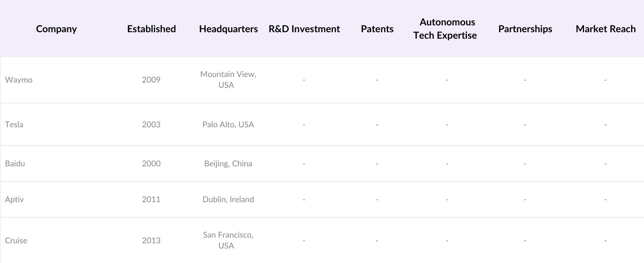
Task: Select the Tesla company cell
Action: tap(14, 124)
